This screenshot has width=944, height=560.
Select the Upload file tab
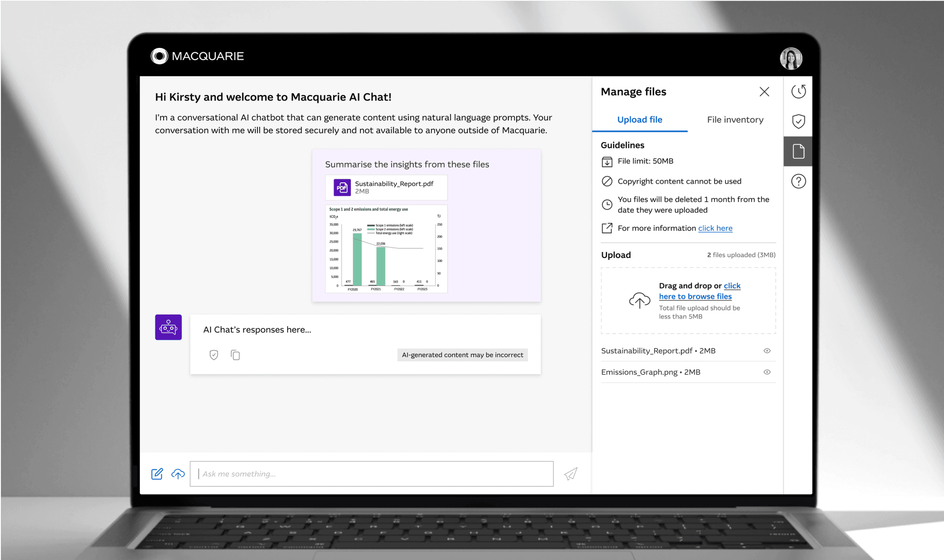click(639, 120)
